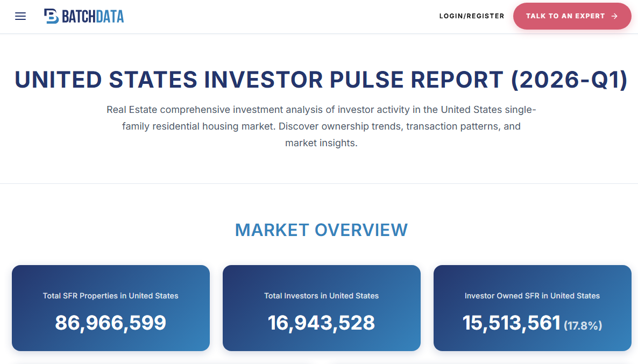Image resolution: width=638 pixels, height=364 pixels.
Task: Select the 86,966,599 value
Action: 111,323
